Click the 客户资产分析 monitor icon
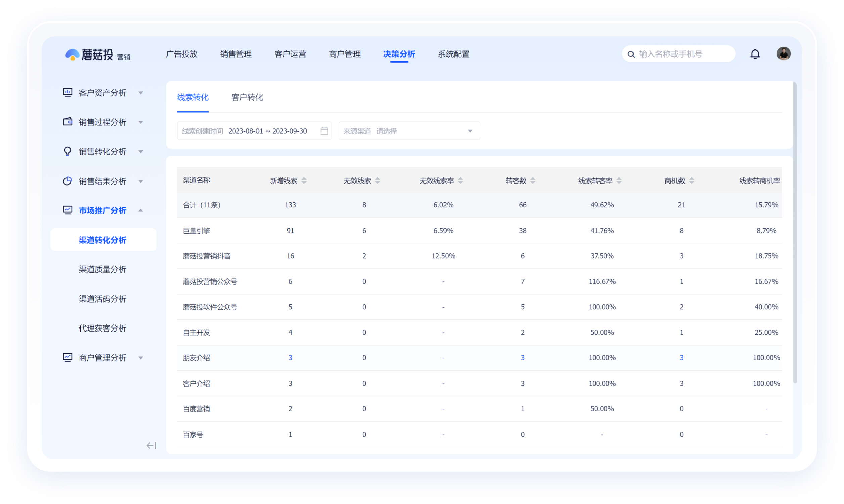The image size is (844, 504). point(67,92)
